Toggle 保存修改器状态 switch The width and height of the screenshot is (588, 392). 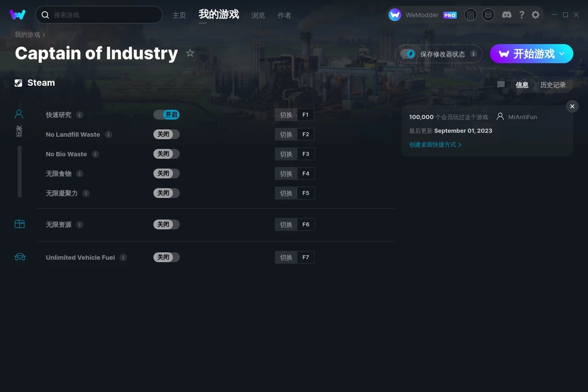pos(408,54)
